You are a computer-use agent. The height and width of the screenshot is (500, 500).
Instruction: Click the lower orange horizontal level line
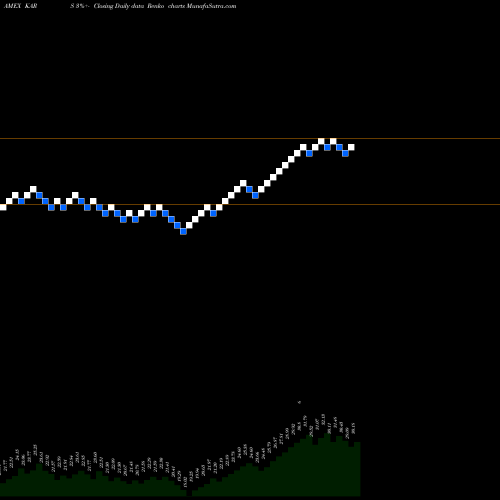(250, 204)
